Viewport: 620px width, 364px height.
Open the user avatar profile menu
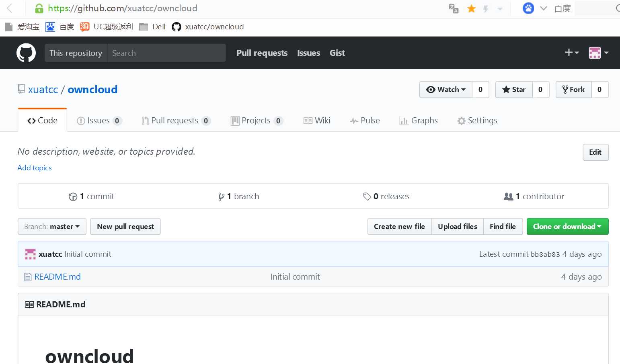tap(598, 53)
